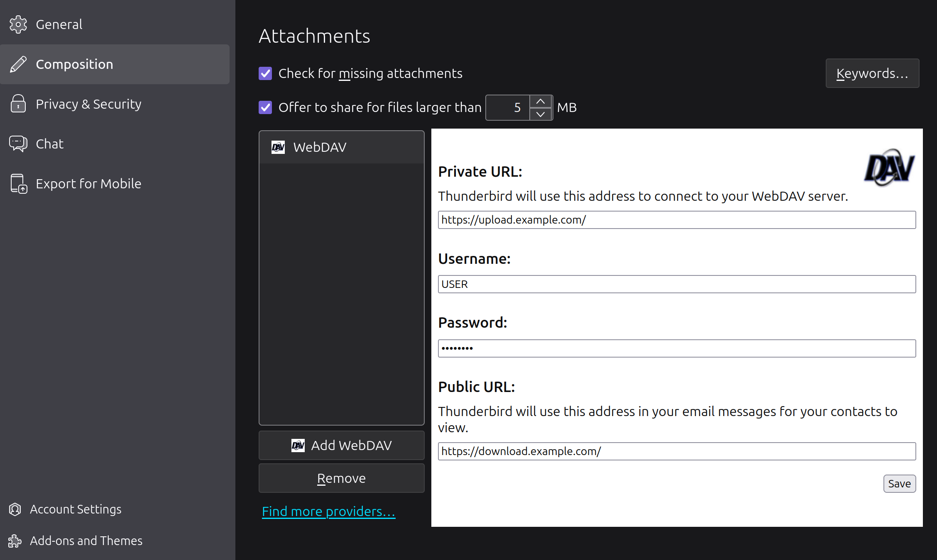
Task: Save the WebDAV settings
Action: (x=899, y=484)
